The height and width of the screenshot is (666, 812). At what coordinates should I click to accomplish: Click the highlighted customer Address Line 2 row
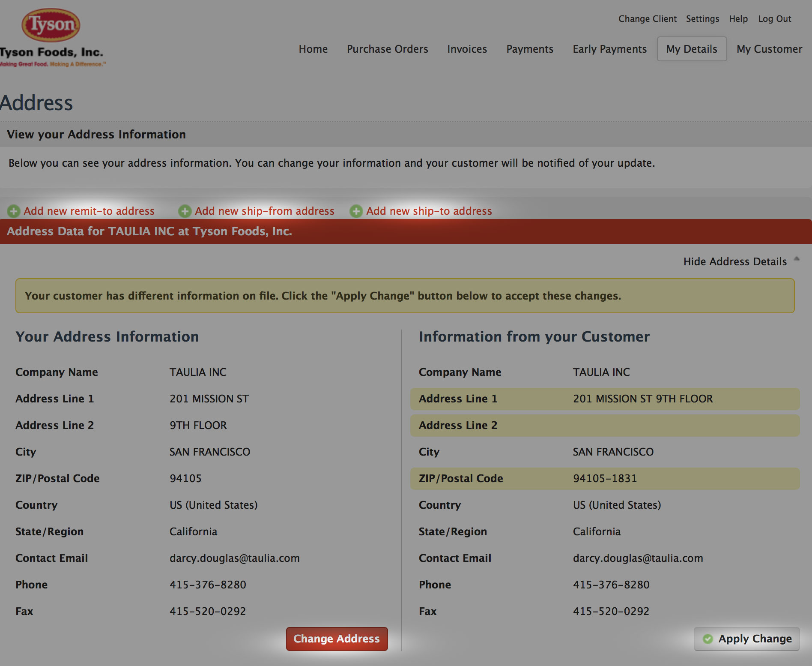[x=605, y=425]
